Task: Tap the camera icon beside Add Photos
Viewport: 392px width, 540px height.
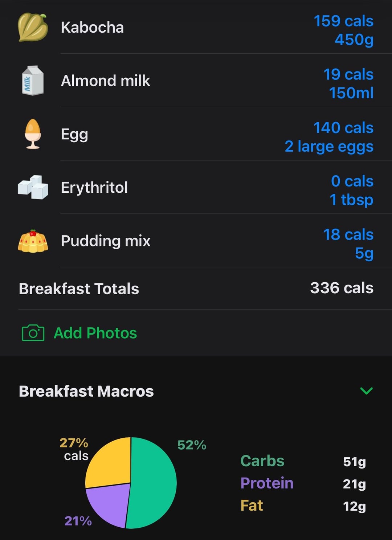Action: (x=33, y=333)
